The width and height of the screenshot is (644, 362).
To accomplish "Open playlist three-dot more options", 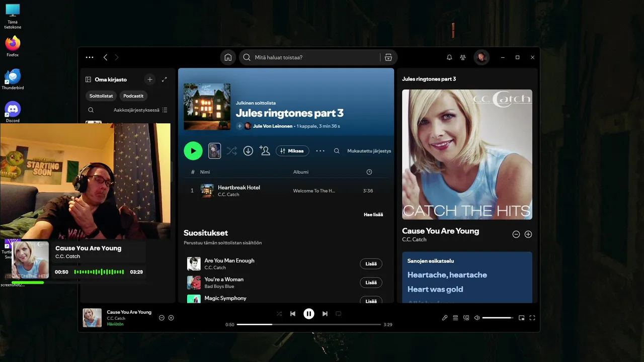I will [x=320, y=151].
